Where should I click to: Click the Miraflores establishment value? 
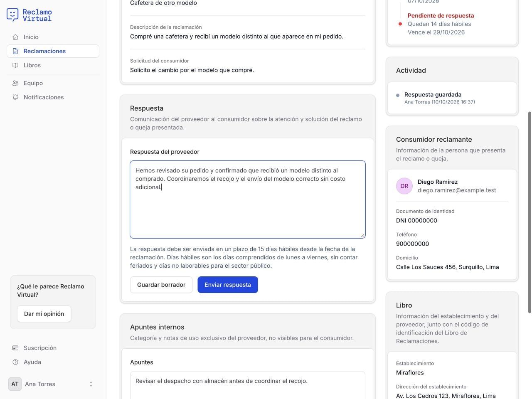coord(410,373)
